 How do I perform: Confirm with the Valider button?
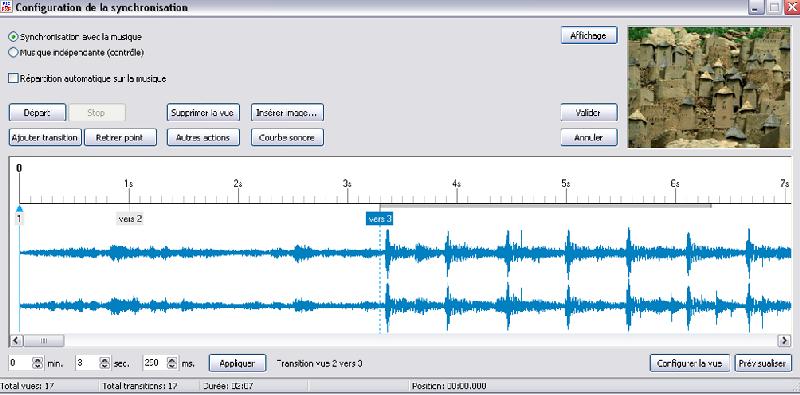click(589, 113)
